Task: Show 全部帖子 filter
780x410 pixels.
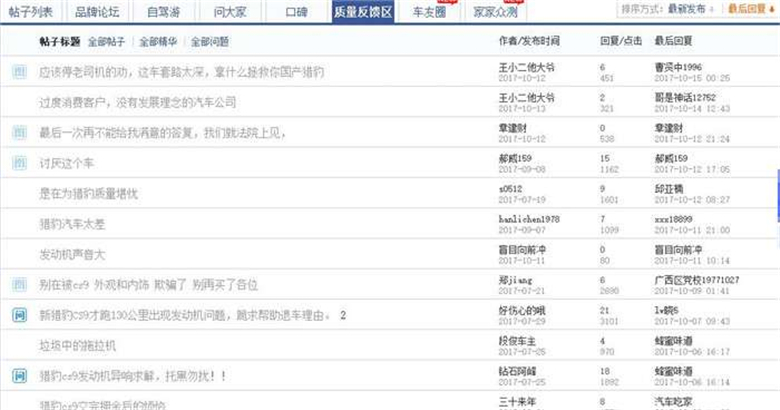Action: (x=106, y=42)
